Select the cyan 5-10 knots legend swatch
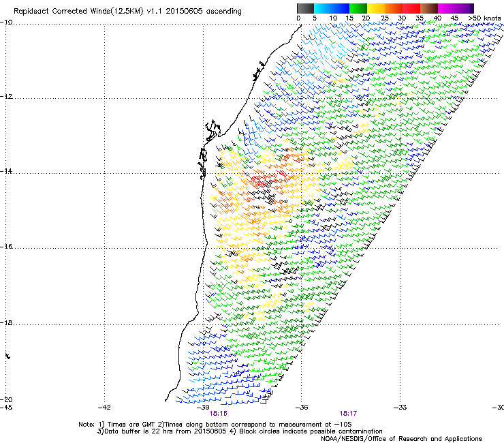 [323, 8]
